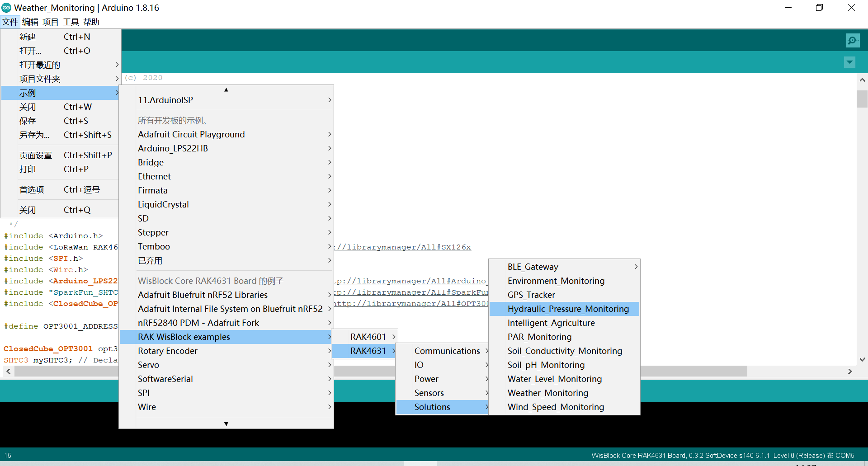
Task: Open the 已弃用 examples submenu
Action: pyautogui.click(x=226, y=260)
